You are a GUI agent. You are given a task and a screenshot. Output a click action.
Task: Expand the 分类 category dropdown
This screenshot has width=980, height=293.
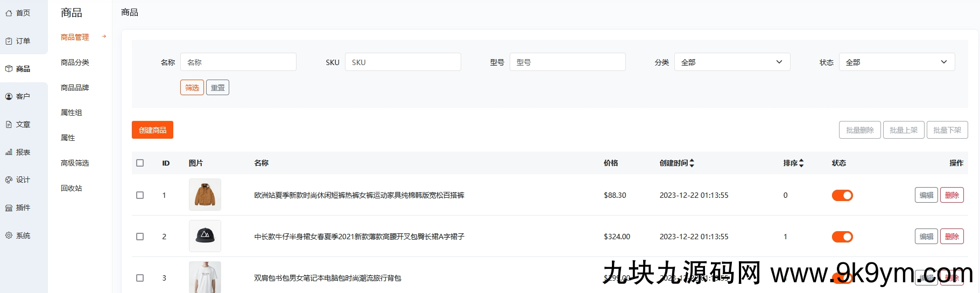(x=732, y=62)
